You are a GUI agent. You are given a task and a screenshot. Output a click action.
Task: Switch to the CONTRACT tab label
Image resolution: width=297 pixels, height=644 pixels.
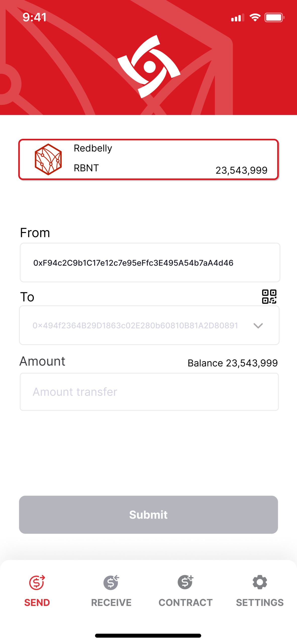pos(185,602)
